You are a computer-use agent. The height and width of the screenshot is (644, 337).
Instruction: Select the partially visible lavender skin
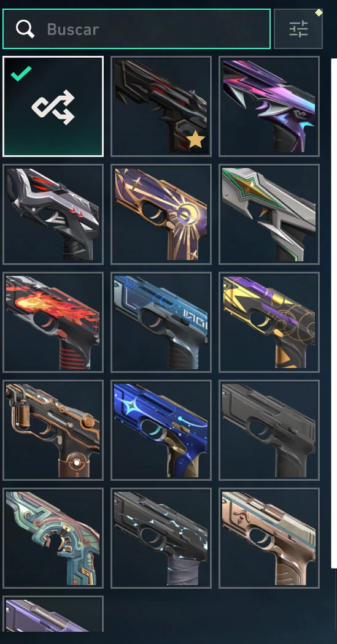53,613
